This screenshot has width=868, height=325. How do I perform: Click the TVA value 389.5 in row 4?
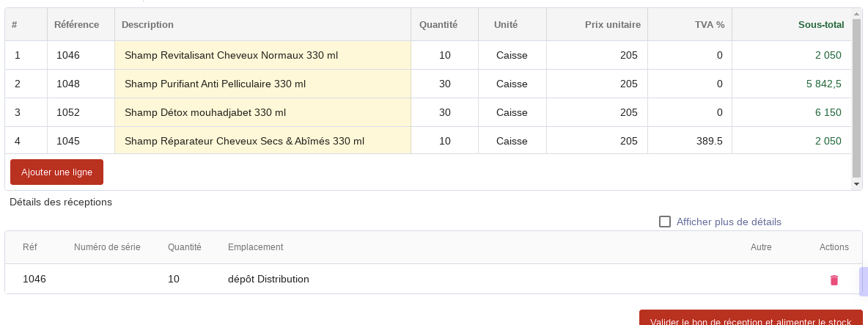[x=709, y=141]
